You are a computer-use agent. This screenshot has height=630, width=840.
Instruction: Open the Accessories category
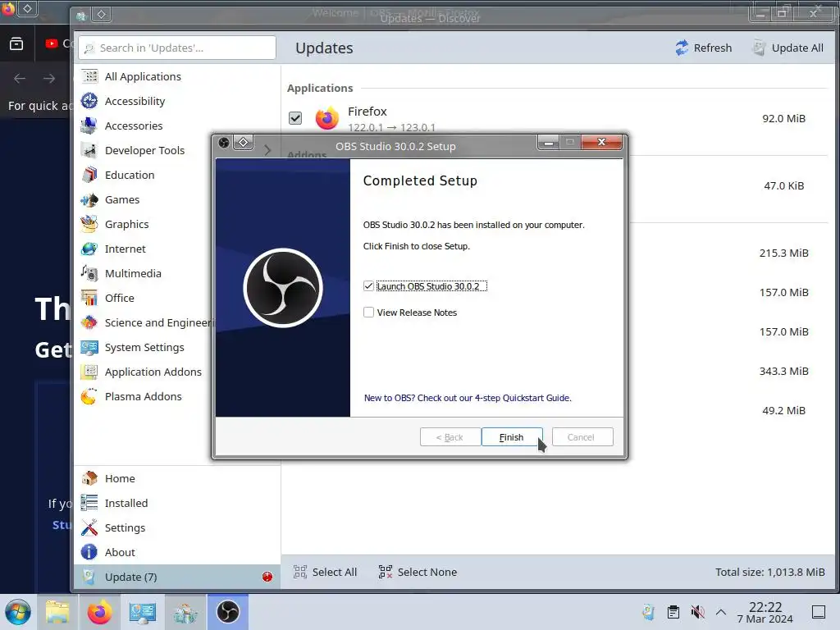click(177, 126)
